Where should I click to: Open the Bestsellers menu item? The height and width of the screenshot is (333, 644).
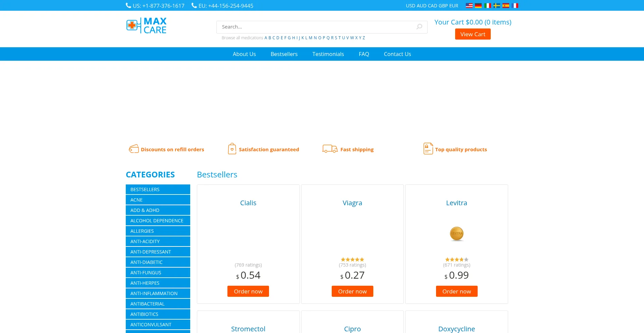coord(284,54)
